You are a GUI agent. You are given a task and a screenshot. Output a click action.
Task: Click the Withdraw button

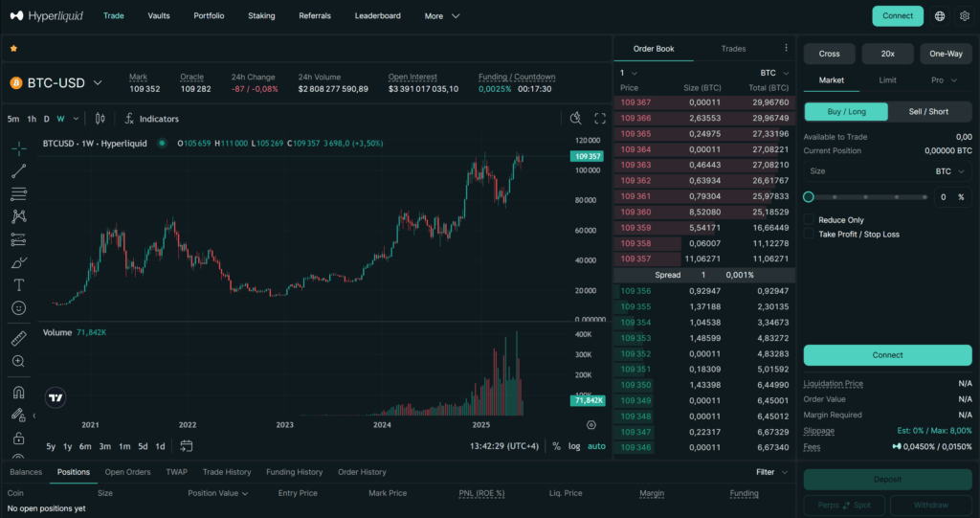(930, 505)
